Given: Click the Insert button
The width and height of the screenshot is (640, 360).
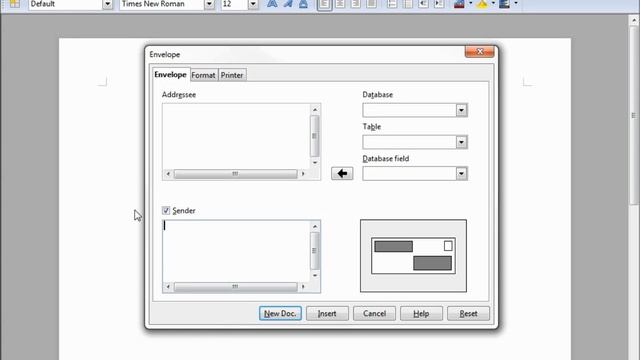Looking at the screenshot, I should pyautogui.click(x=327, y=313).
